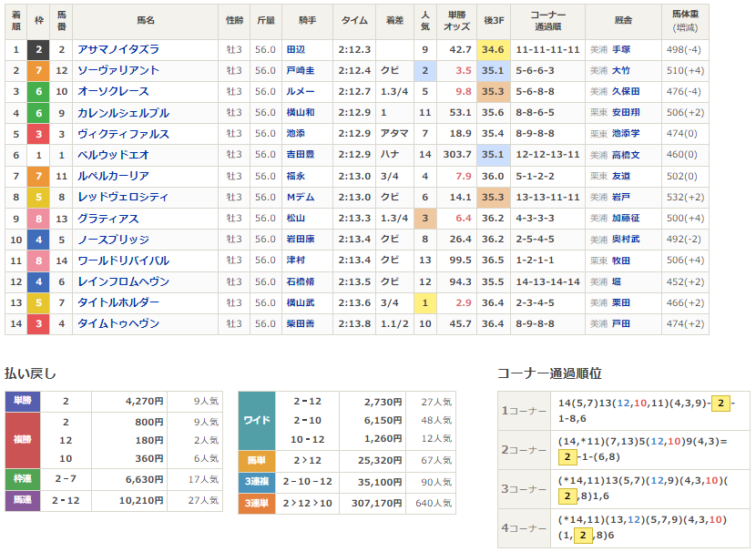Screen dimensions: 756x552
Task: Click jockey name ルメール
Action: click(301, 92)
